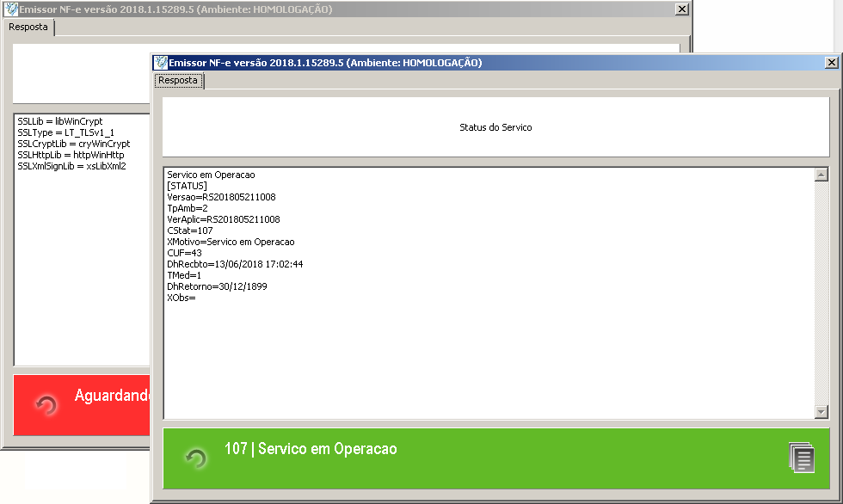The width and height of the screenshot is (843, 504).
Task: Click the '[STATUS]' line
Action: click(x=187, y=186)
